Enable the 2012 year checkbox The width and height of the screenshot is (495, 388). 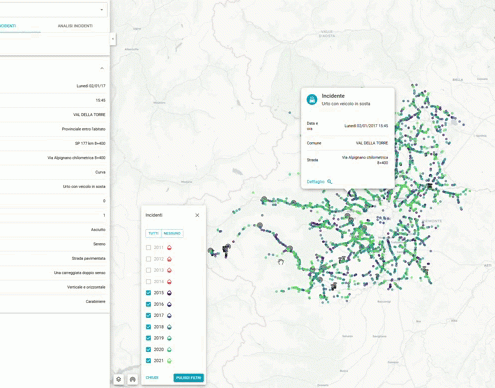148,259
